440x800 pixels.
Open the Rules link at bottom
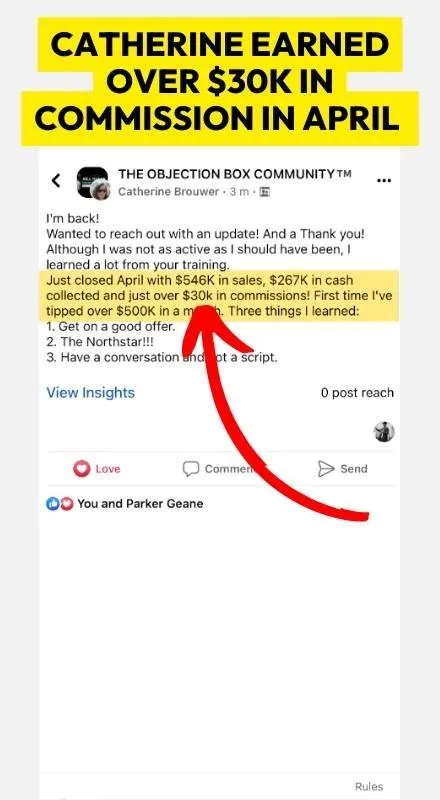[x=369, y=786]
